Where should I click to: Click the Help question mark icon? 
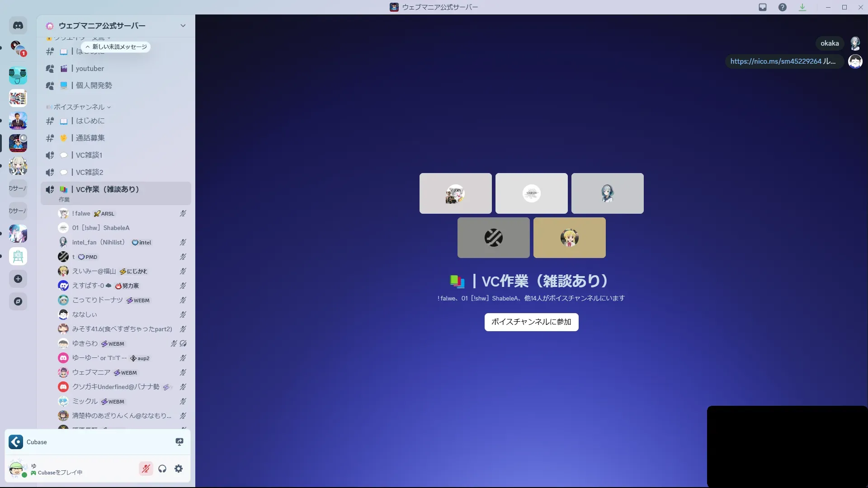783,7
